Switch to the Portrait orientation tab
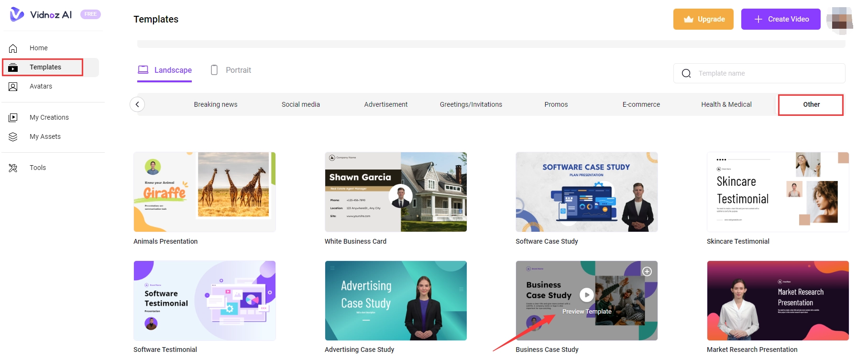Viewport: 868px width, 361px height. [x=231, y=70]
